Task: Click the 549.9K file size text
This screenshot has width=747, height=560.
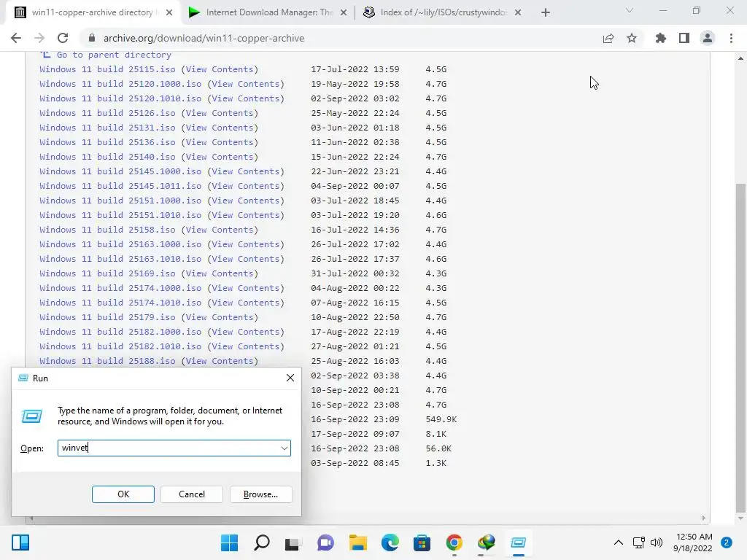Action: click(441, 419)
